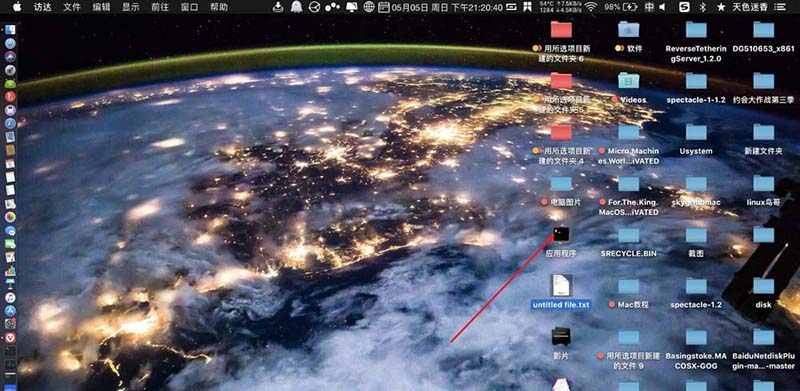The image size is (800, 391).
Task: Select the untitled file.txt document icon
Action: click(x=561, y=286)
